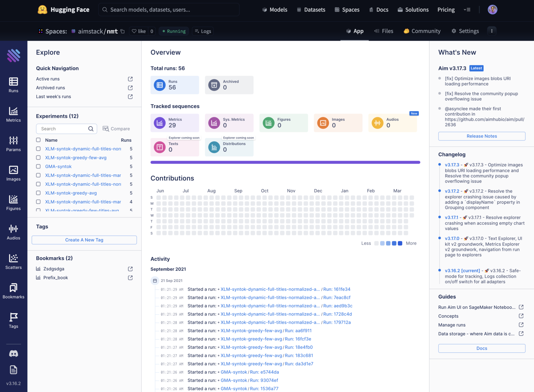
Task: Open Space three-dot options menu
Action: [x=492, y=31]
